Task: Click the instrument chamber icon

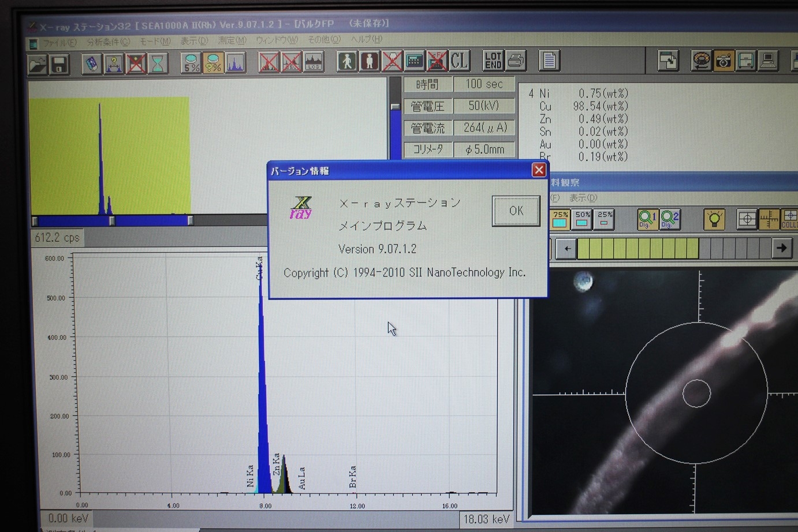Action: (x=746, y=61)
